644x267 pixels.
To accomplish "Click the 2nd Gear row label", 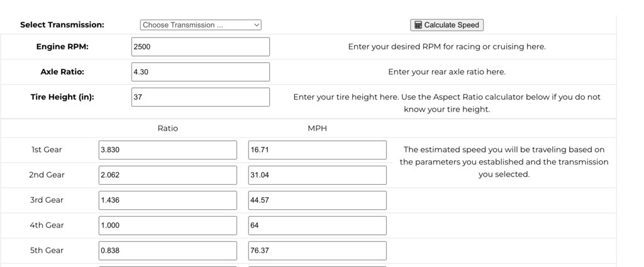I will pos(47,175).
